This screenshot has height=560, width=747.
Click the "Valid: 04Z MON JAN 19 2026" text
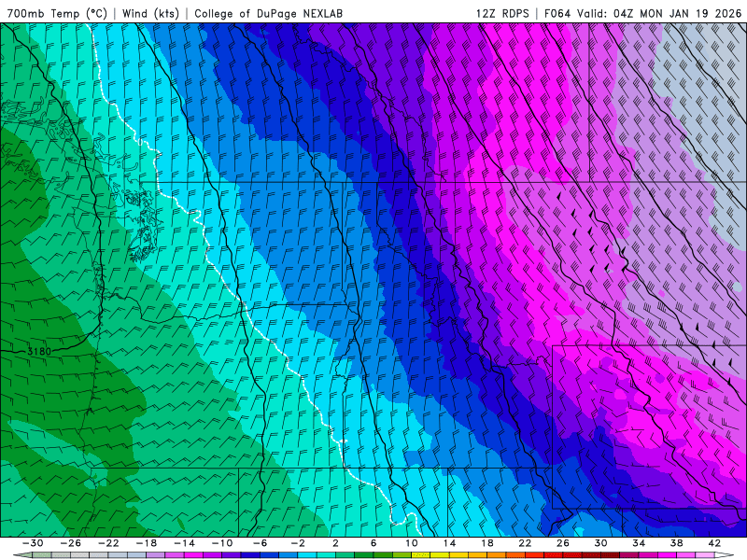(659, 13)
